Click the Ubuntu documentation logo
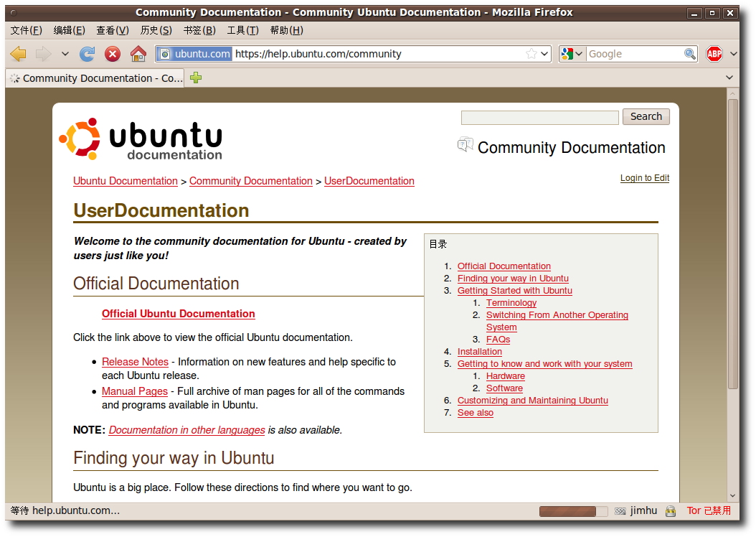This screenshot has width=756, height=537. pyautogui.click(x=141, y=139)
